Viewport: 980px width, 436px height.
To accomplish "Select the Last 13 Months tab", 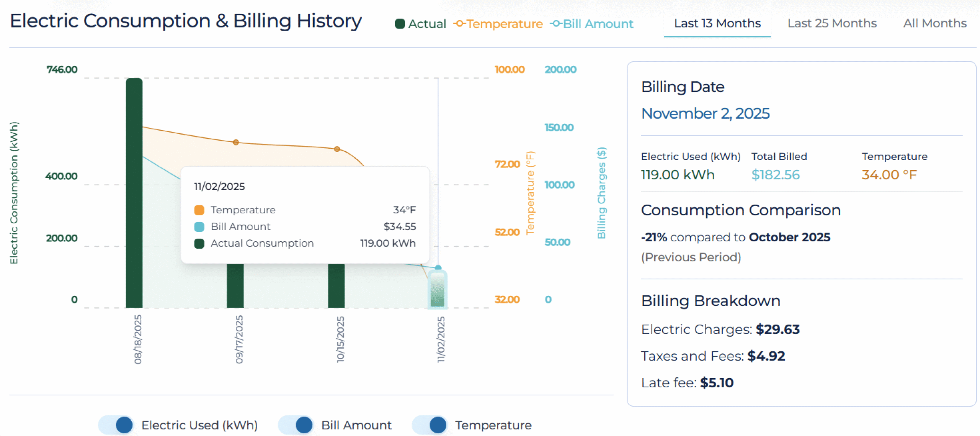I will tap(717, 23).
